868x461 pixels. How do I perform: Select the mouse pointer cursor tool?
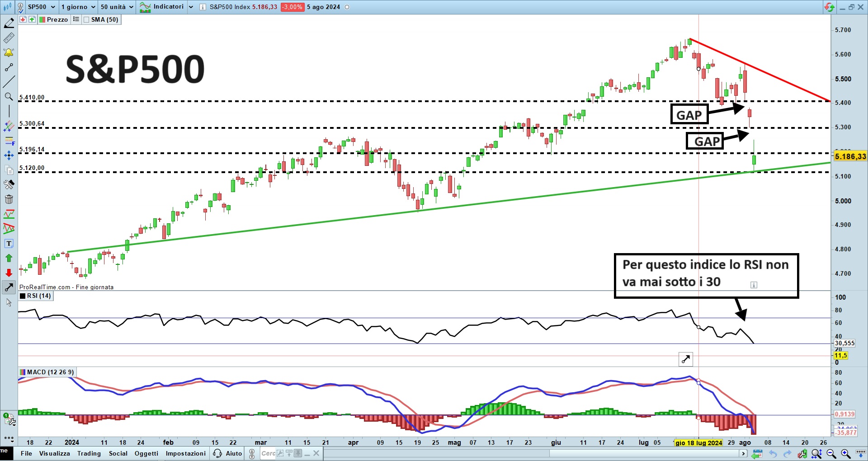[9, 302]
